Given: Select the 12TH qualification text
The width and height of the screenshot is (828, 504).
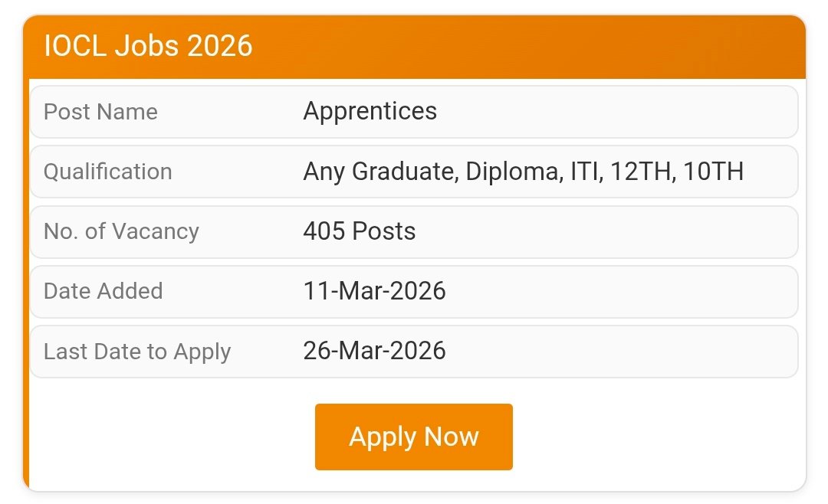Looking at the screenshot, I should (642, 171).
